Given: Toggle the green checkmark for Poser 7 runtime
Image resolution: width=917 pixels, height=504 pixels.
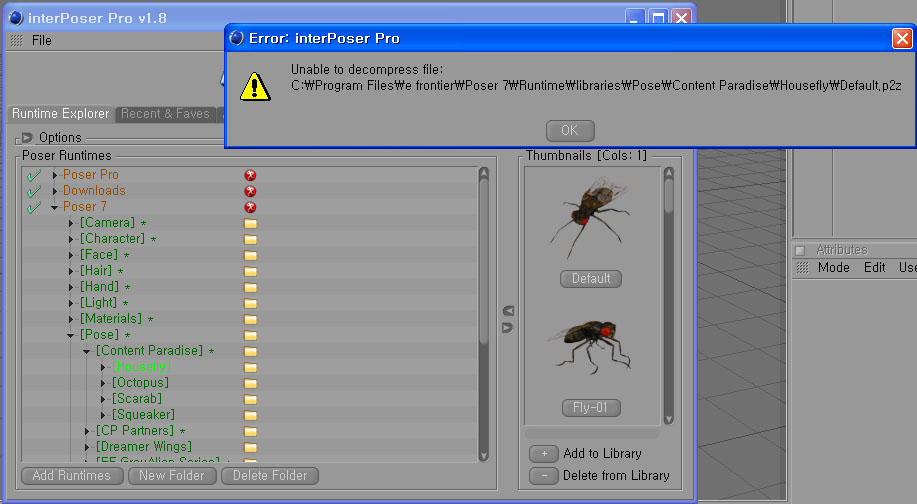Looking at the screenshot, I should [x=34, y=207].
